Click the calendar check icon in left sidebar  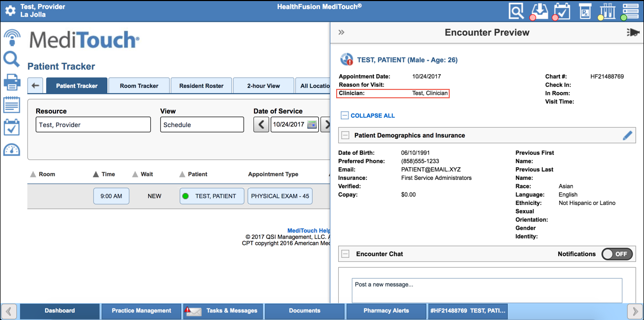click(12, 127)
